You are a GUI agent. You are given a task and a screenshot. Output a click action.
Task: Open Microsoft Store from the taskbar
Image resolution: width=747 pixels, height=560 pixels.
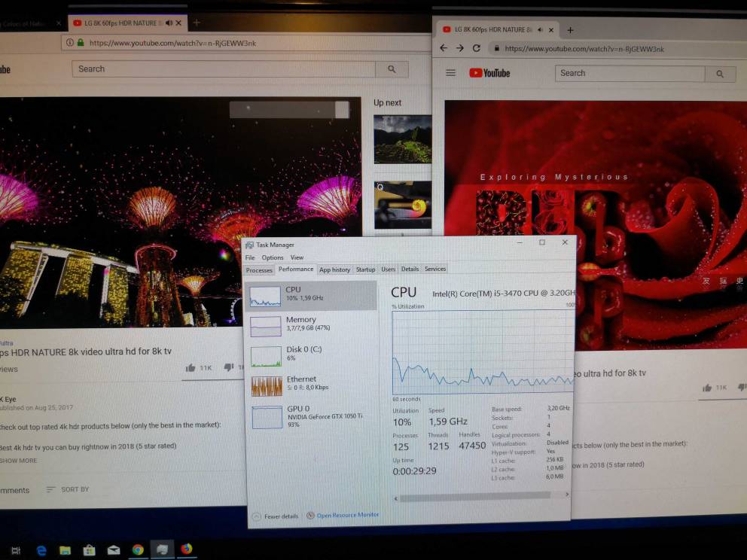[x=89, y=551]
